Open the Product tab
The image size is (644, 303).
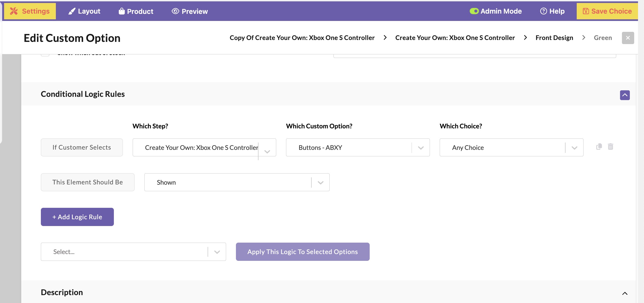pyautogui.click(x=136, y=11)
